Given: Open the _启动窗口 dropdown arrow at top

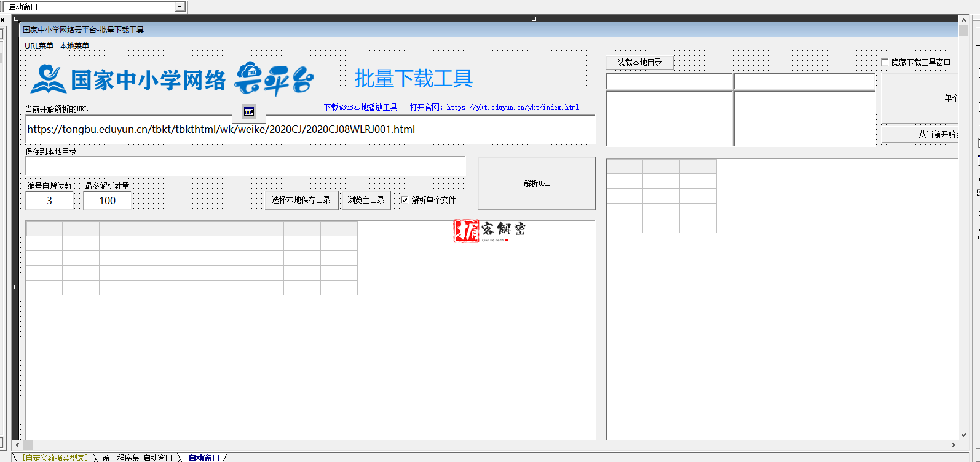Looking at the screenshot, I should (180, 7).
